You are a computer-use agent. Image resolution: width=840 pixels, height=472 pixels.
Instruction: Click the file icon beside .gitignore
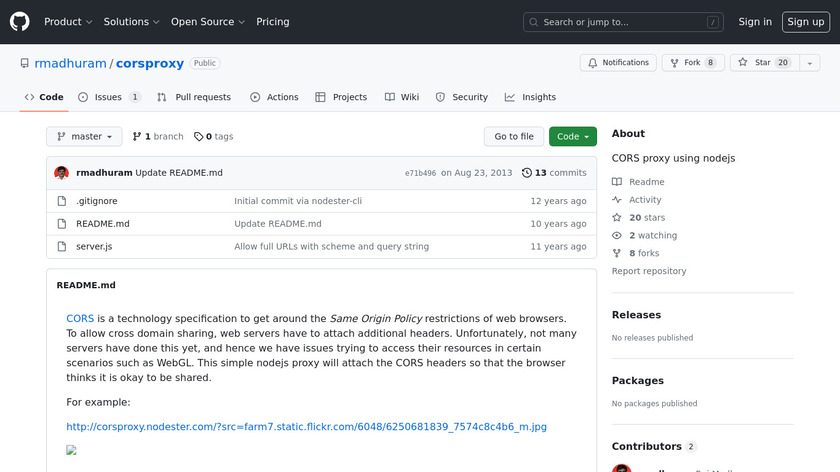pos(62,201)
